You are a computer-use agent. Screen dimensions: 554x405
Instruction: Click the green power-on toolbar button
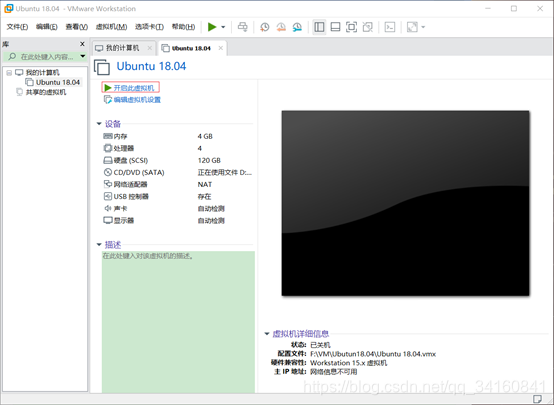[212, 27]
